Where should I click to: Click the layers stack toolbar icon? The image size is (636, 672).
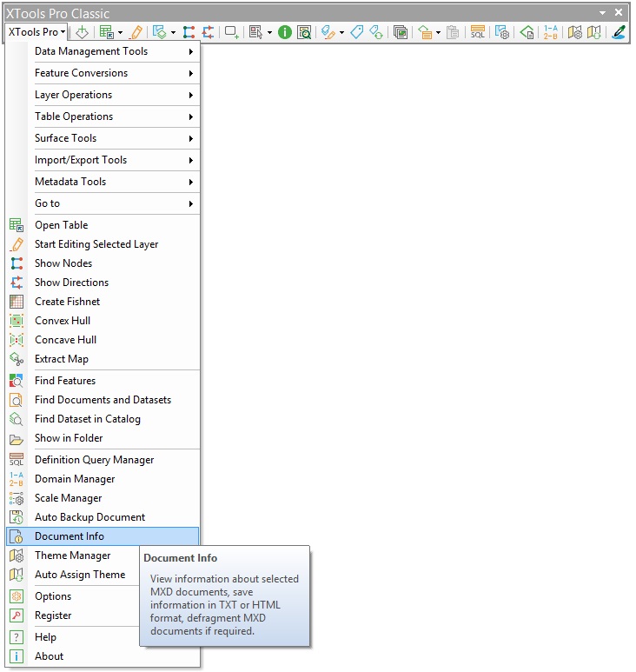159,32
